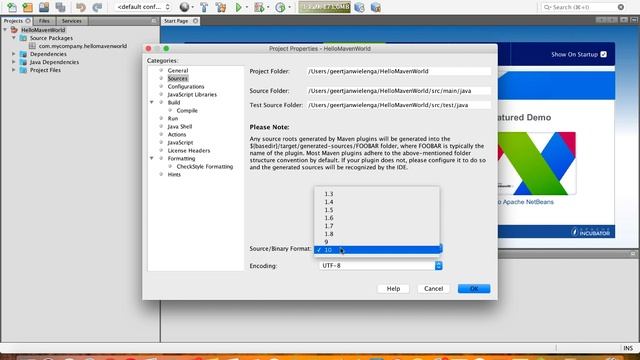Select the Java Shell category
This screenshot has width=640, height=360.
click(180, 127)
